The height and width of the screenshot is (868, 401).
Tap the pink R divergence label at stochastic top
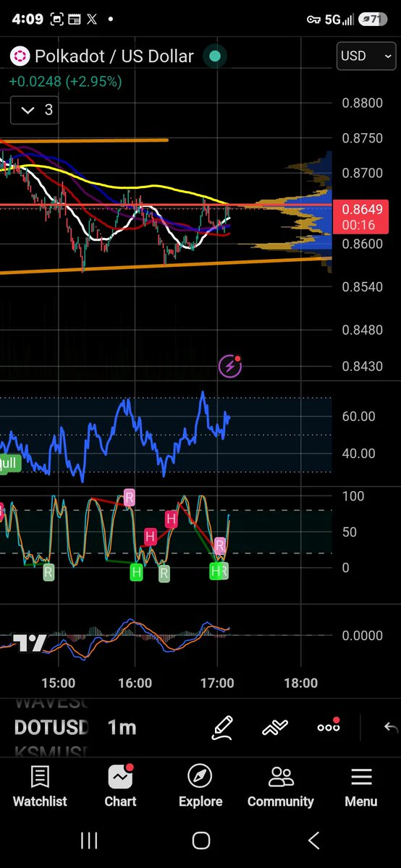129,497
